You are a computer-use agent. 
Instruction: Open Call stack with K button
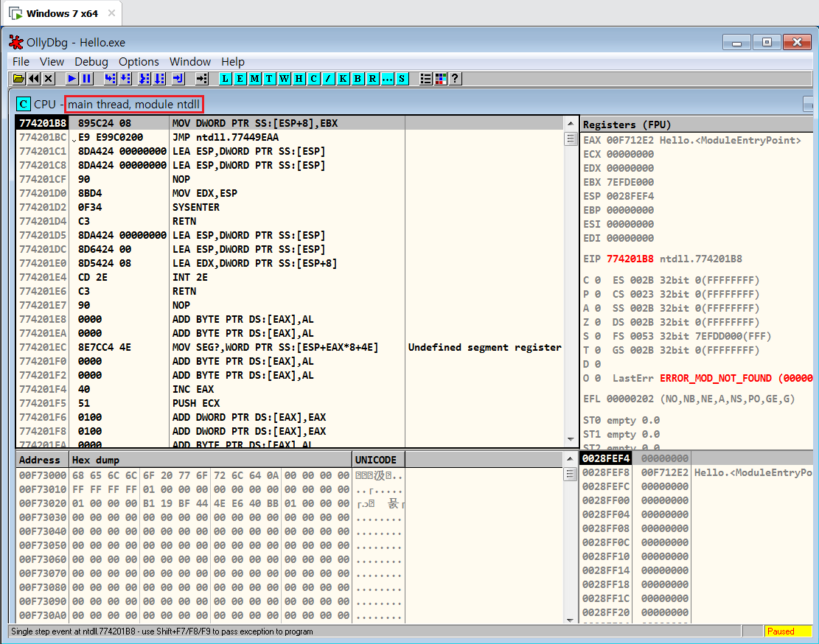(x=343, y=79)
